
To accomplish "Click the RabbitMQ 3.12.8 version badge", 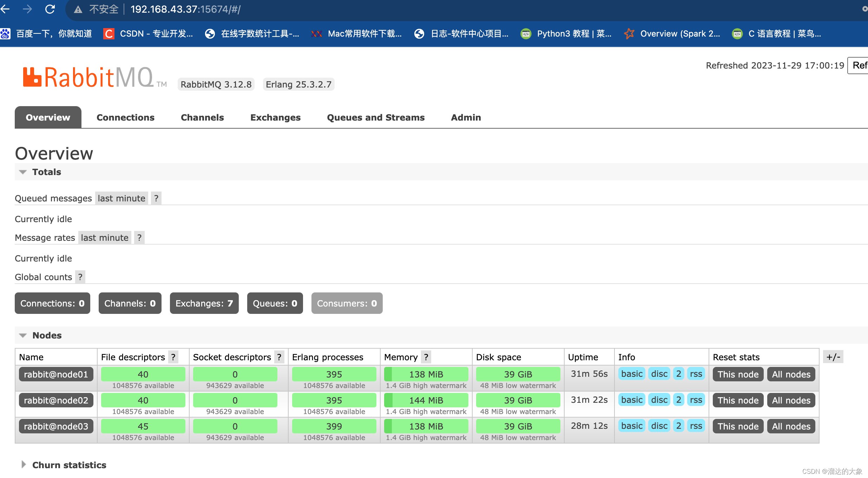I will tap(216, 84).
